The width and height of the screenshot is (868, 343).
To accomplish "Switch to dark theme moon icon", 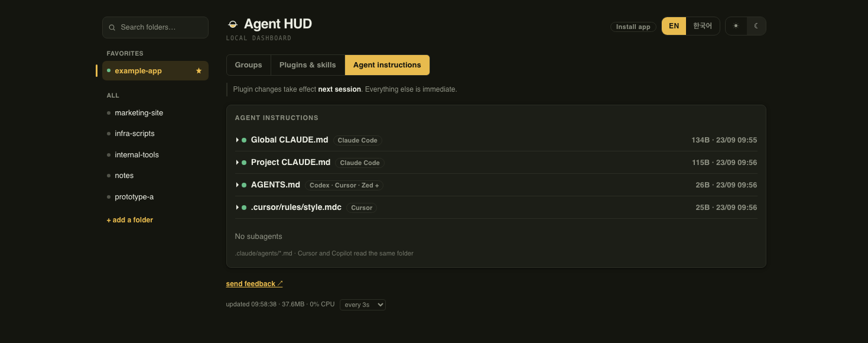I will 756,26.
